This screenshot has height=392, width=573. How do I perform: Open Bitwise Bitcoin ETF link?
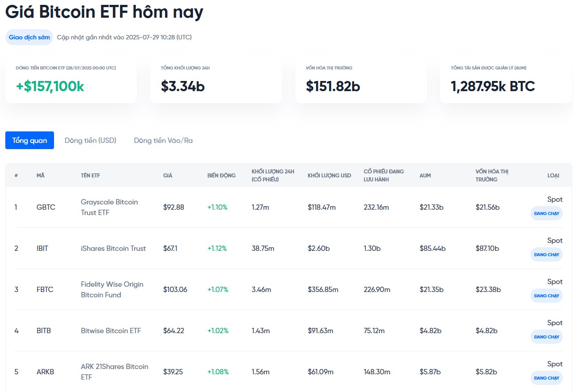pos(111,331)
